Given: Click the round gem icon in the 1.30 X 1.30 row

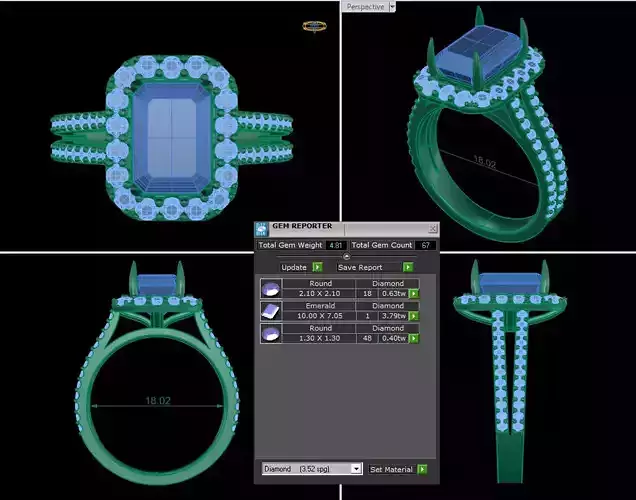Looking at the screenshot, I should click(271, 333).
